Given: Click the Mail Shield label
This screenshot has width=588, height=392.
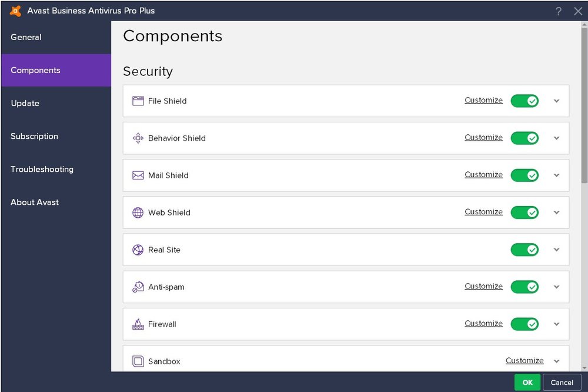Looking at the screenshot, I should click(x=168, y=175).
